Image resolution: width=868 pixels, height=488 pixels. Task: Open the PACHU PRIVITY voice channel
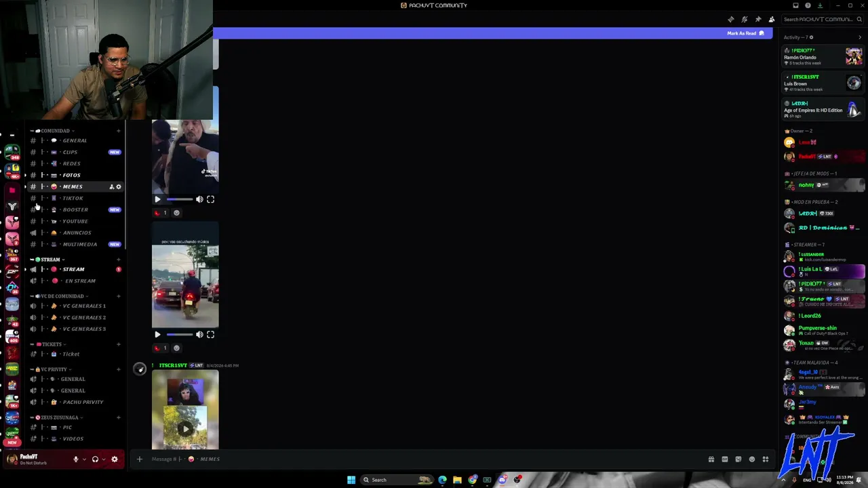(x=75, y=402)
